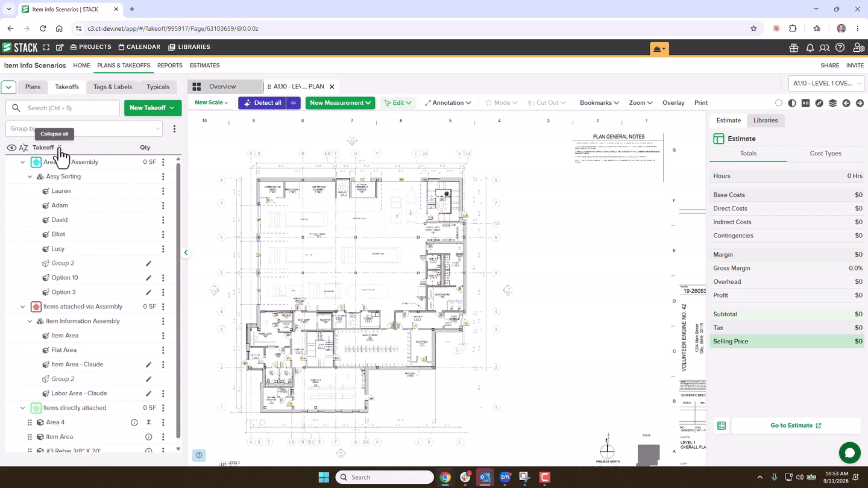This screenshot has height=488, width=868.
Task: Click the next page arrow icon
Action: point(860,103)
